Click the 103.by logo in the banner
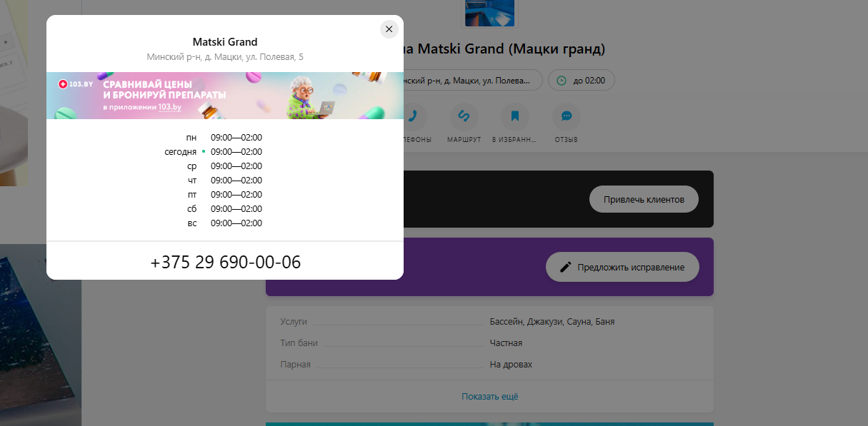Viewport: 868px width, 426px height. click(x=76, y=84)
